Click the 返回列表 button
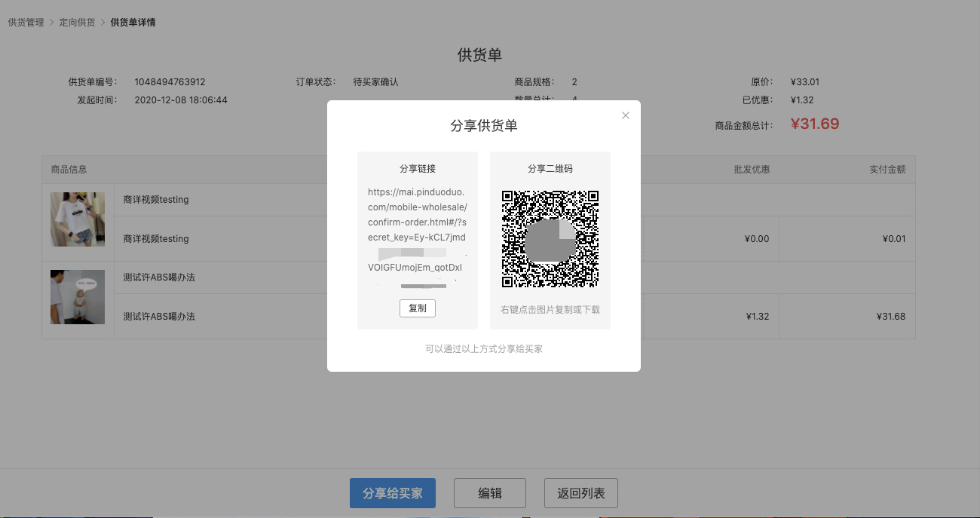 [581, 493]
